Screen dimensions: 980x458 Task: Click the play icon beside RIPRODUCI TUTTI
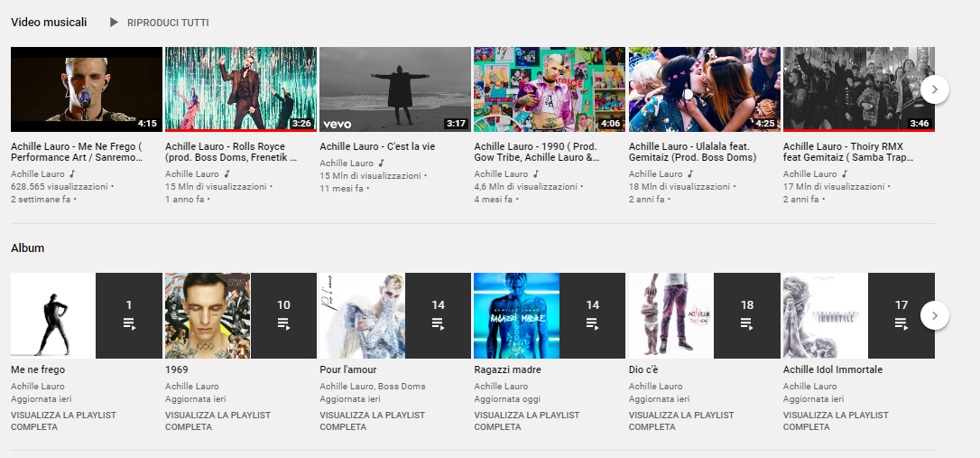[114, 23]
